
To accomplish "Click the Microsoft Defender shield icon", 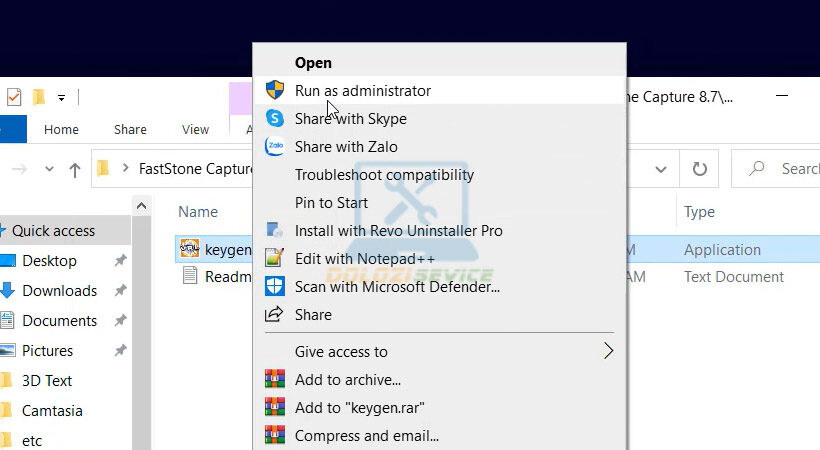I will 274,287.
